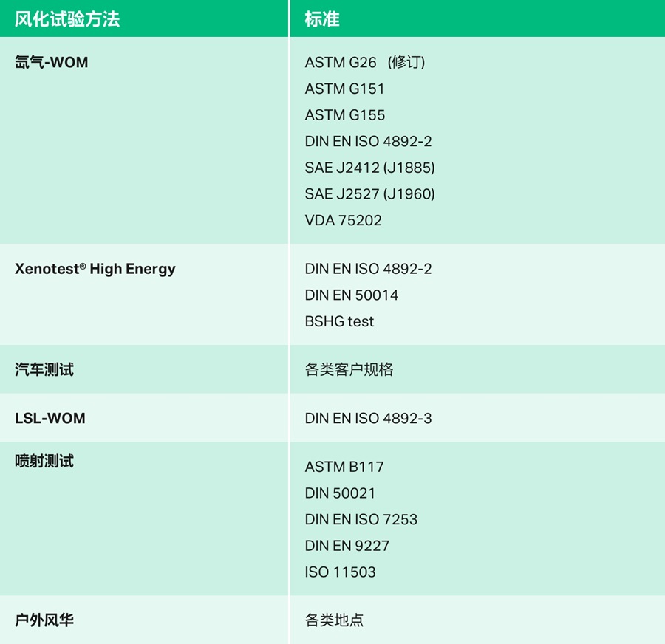Click the Xenotest High Energy label
This screenshot has height=644, width=665.
coord(95,269)
